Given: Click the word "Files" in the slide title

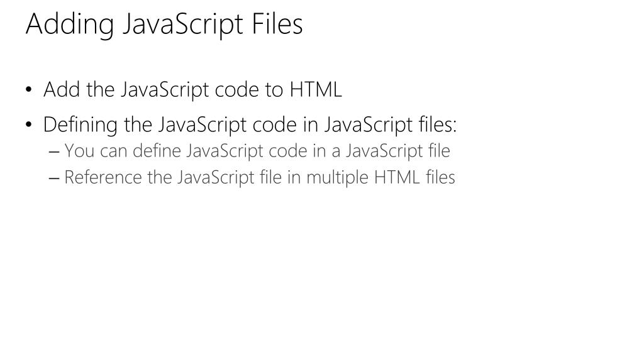Looking at the screenshot, I should click(277, 25).
